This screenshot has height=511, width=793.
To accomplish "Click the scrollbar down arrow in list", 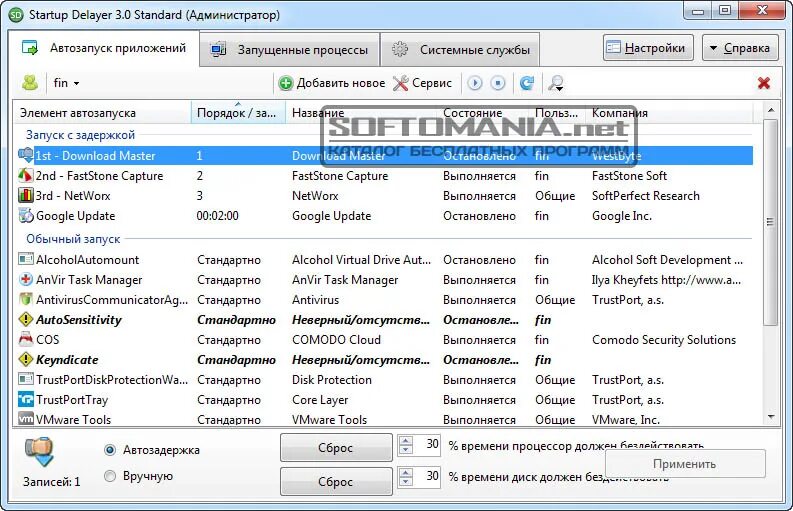I will tap(771, 417).
